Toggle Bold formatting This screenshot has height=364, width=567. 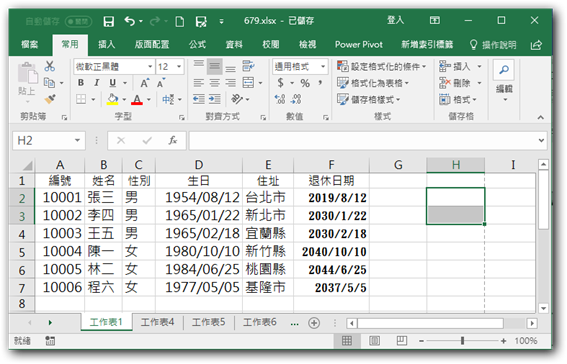81,83
